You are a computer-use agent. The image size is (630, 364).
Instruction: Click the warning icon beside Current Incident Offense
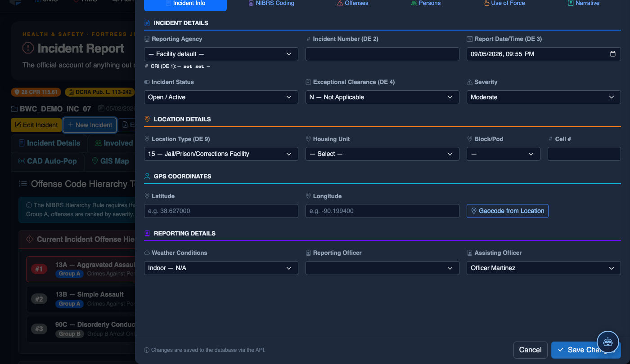(x=30, y=239)
